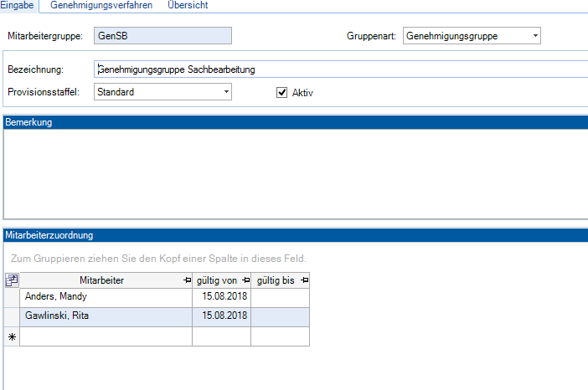Select the Eingabe tab

coord(18,6)
